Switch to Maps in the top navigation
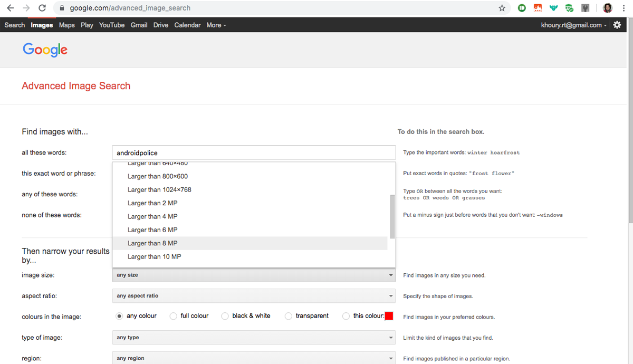Screen dimensions: 633x364 [x=66, y=25]
